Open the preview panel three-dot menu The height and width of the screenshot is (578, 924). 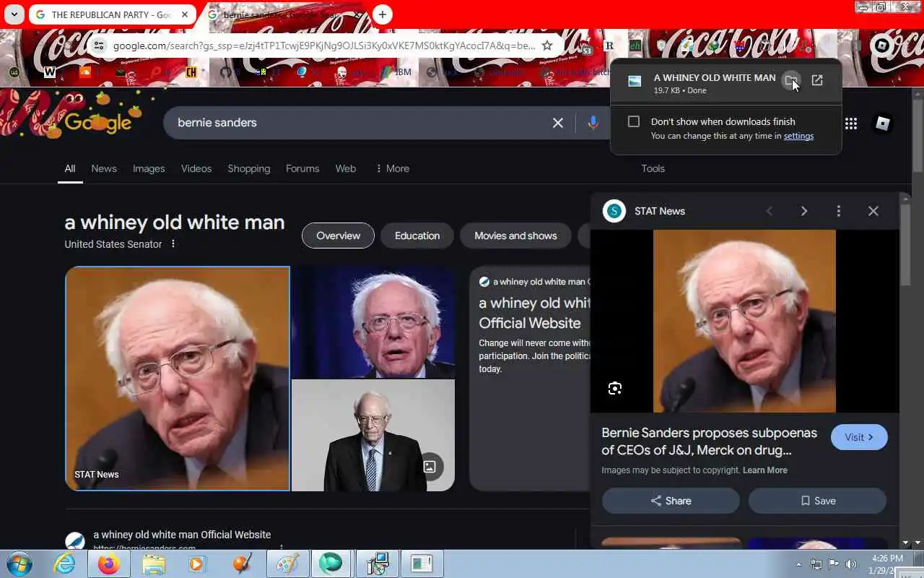[838, 211]
